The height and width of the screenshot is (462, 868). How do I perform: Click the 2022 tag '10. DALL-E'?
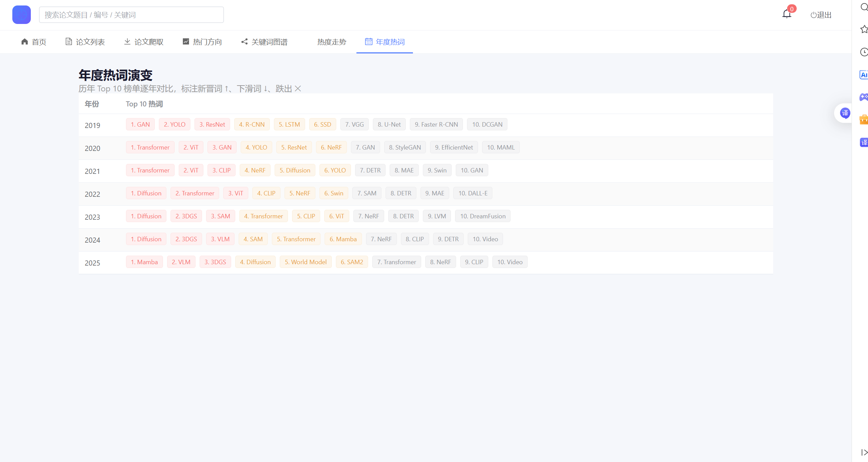pyautogui.click(x=473, y=193)
